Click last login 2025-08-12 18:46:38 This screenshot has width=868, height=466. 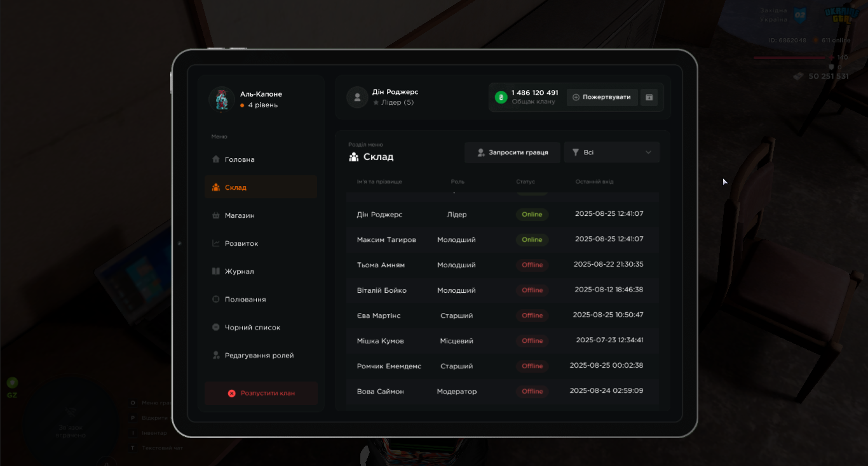[x=609, y=290]
